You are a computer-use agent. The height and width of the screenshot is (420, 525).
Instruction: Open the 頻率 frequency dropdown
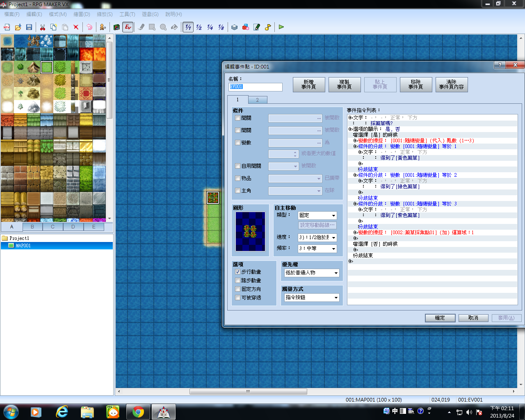point(317,249)
